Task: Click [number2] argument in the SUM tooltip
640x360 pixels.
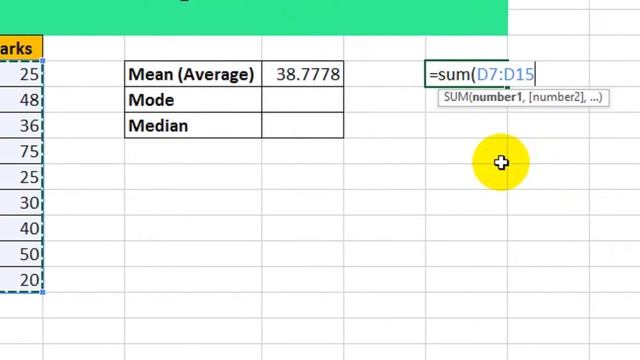Action: [556, 97]
